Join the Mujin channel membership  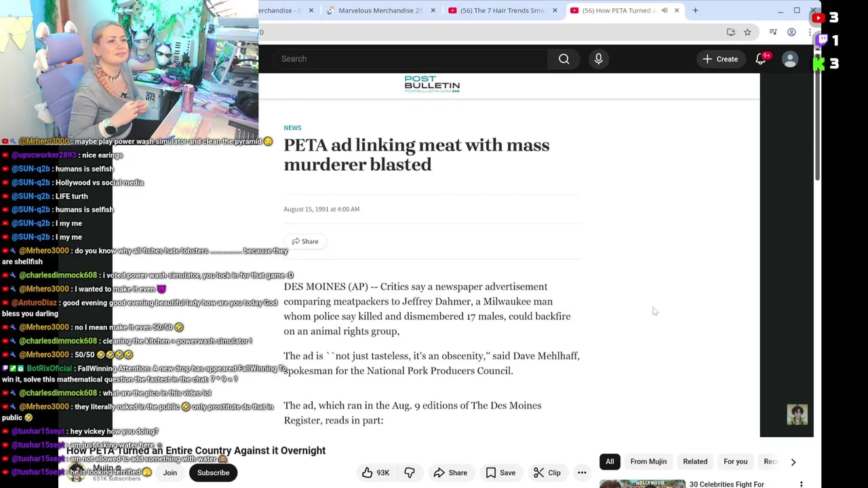click(170, 472)
